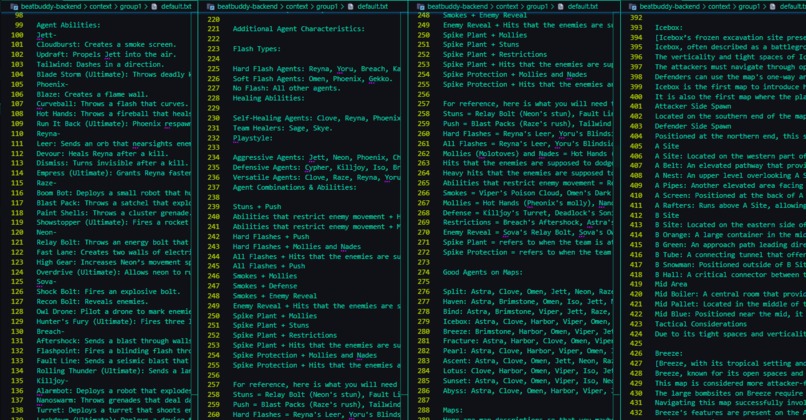Click the 'Shock Bolt: Fires an explosive bolt.' line
Image resolution: width=806 pixels, height=420 pixels.
click(108, 291)
